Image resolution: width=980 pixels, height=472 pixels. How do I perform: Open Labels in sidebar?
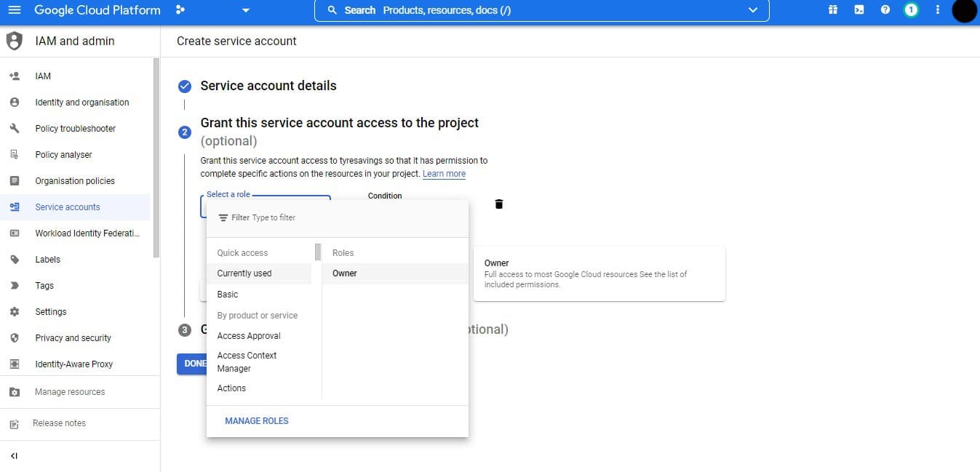pyautogui.click(x=48, y=260)
